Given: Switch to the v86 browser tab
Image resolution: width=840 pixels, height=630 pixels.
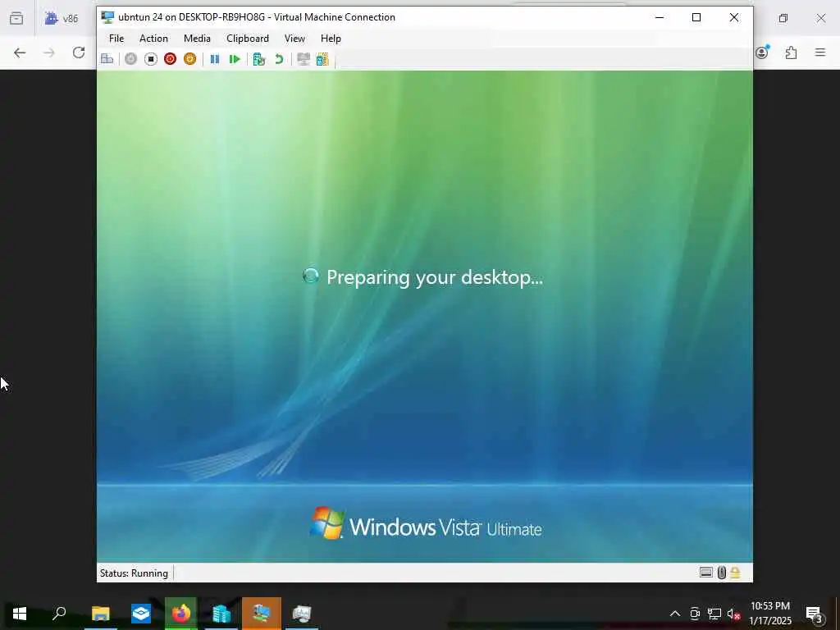Looking at the screenshot, I should [x=62, y=19].
